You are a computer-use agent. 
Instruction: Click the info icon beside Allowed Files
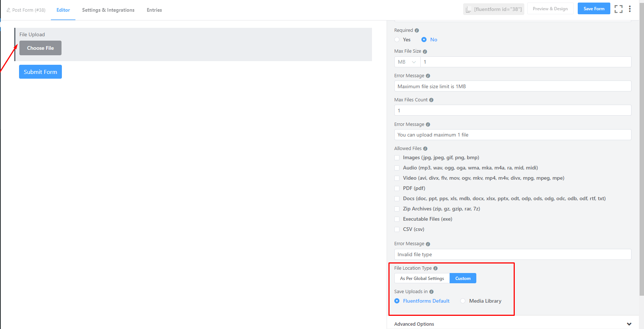(x=425, y=149)
